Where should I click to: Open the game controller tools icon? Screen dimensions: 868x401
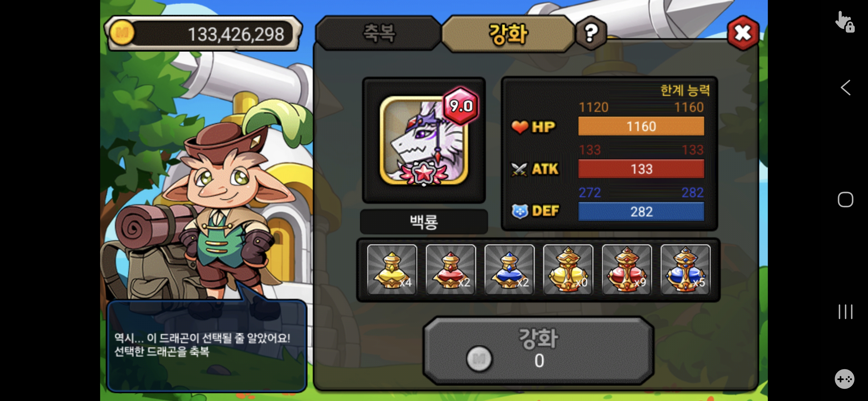coord(844,379)
